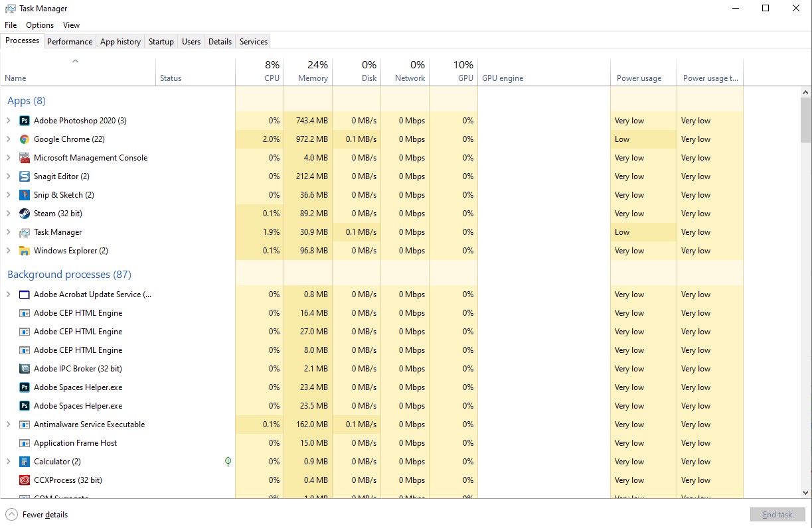Switch to the Details tab
The height and width of the screenshot is (528, 812).
click(220, 41)
